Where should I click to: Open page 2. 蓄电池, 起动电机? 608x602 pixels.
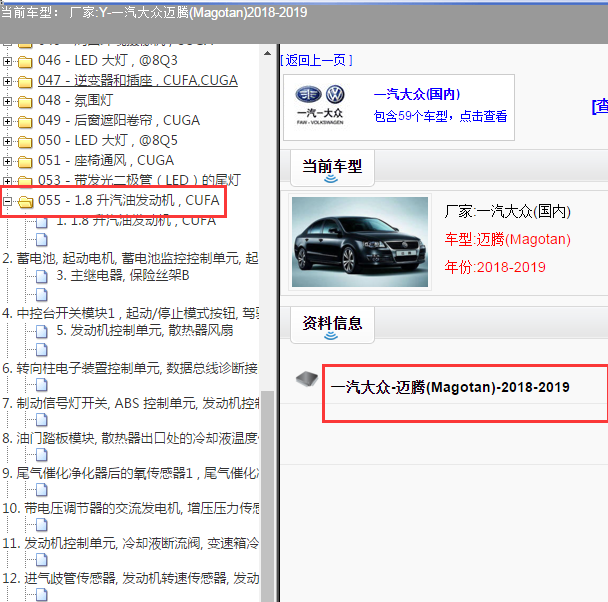tap(130, 258)
